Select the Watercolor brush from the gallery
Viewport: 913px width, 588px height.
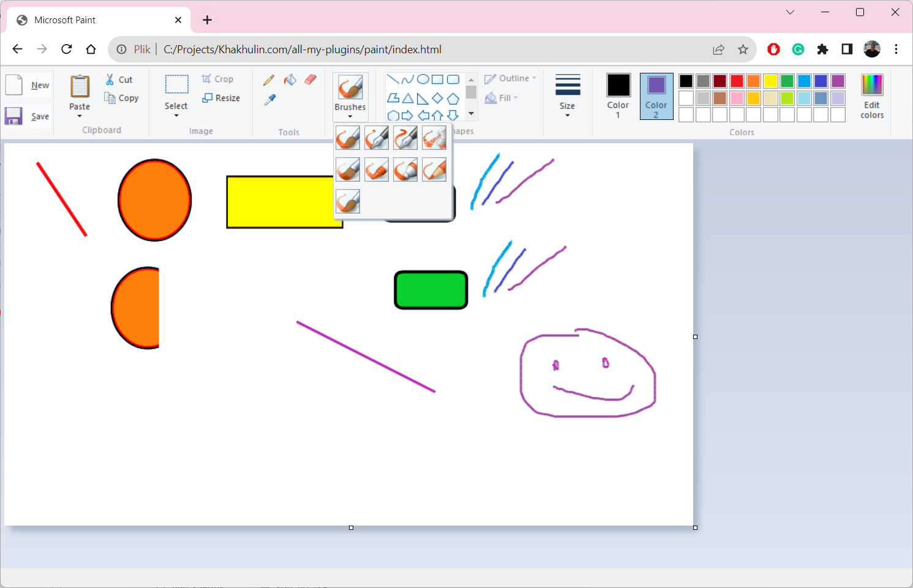348,202
